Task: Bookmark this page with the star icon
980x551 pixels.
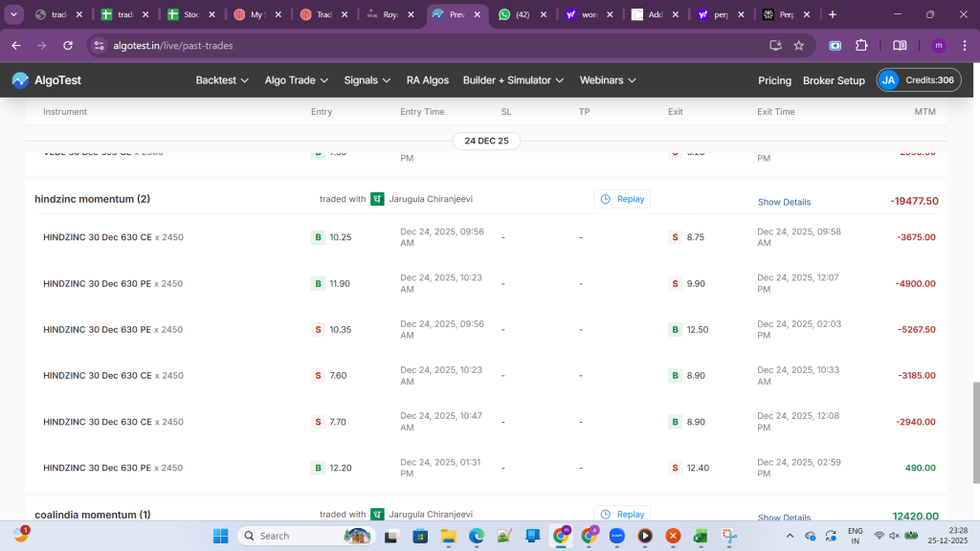Action: point(799,45)
